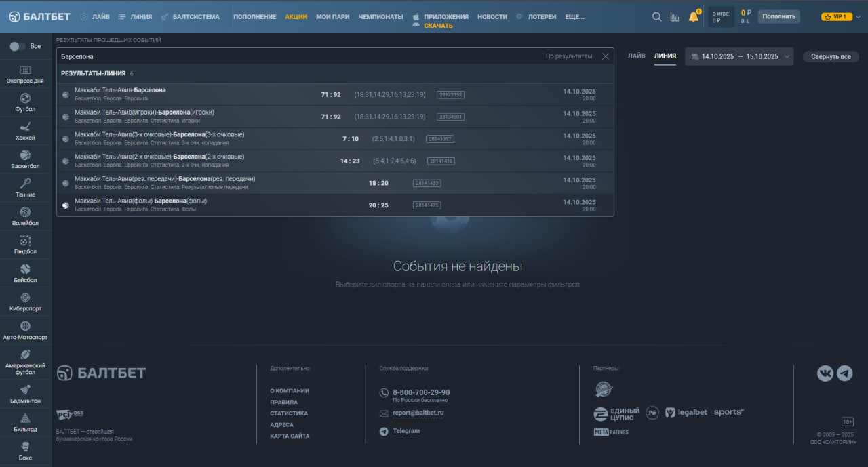
Task: Click the Единый ЦУПИС partner logo
Action: pos(616,414)
